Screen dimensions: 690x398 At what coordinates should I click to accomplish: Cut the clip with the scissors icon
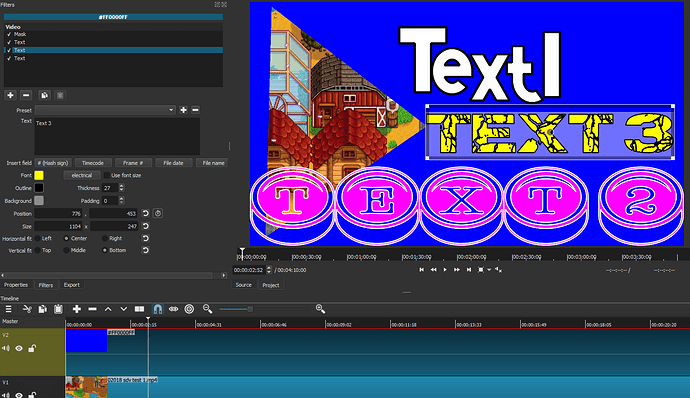[x=27, y=309]
